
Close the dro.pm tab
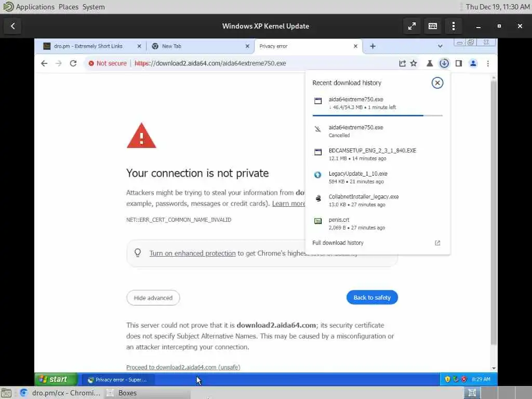pos(139,46)
